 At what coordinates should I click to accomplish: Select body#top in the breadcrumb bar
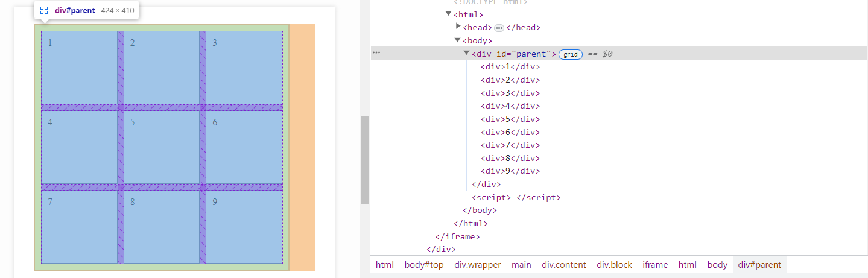point(424,265)
